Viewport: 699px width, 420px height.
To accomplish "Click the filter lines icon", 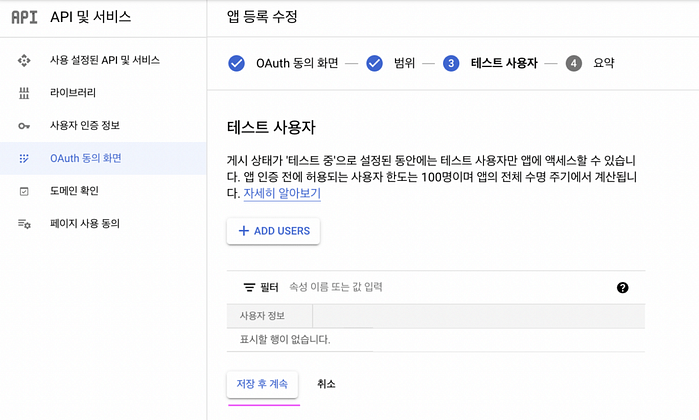I will pyautogui.click(x=249, y=288).
